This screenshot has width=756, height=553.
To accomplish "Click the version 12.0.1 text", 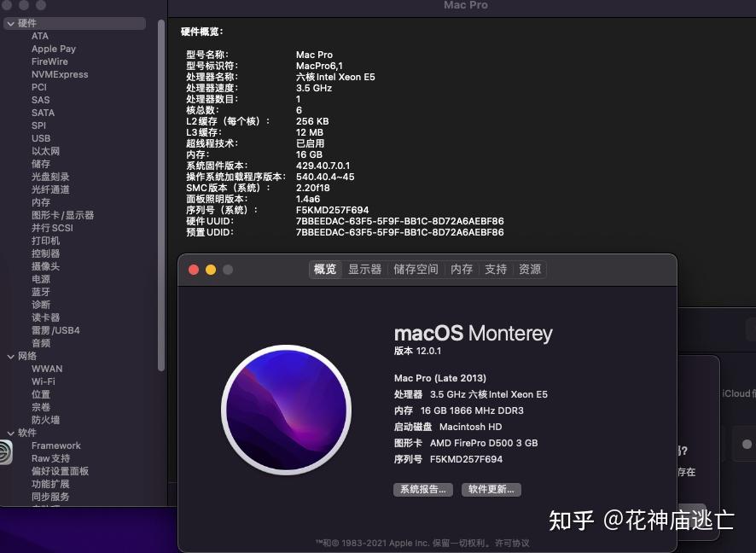I will 417,351.
